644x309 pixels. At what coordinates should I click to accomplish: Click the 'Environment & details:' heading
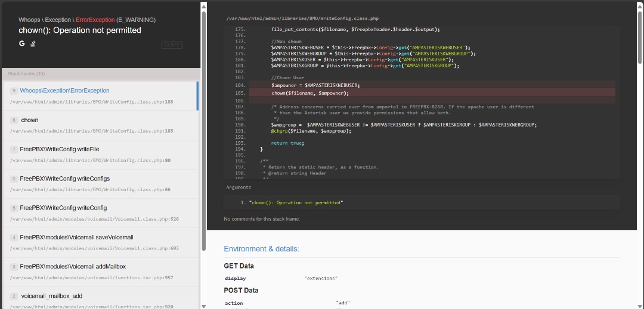[261, 249]
